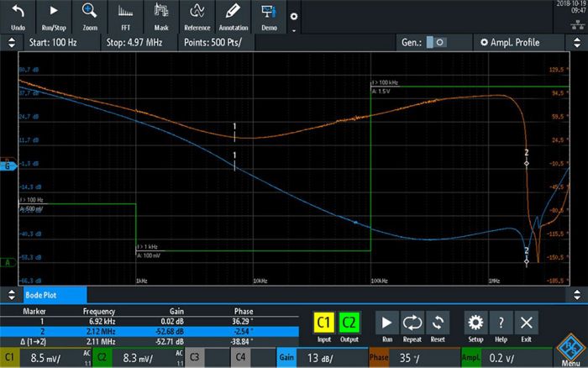Click the Reset button

438,326
